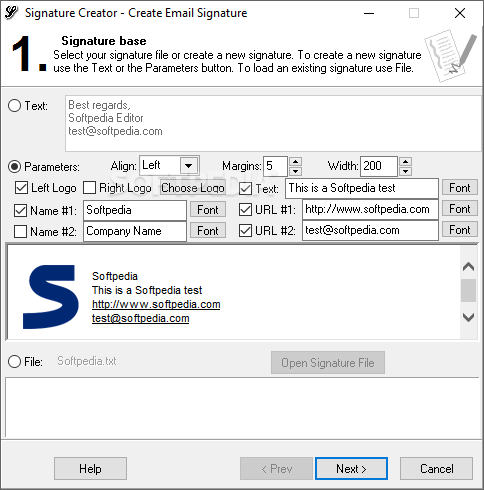Open Font settings for URL #1
The height and width of the screenshot is (490, 484).
click(x=460, y=209)
